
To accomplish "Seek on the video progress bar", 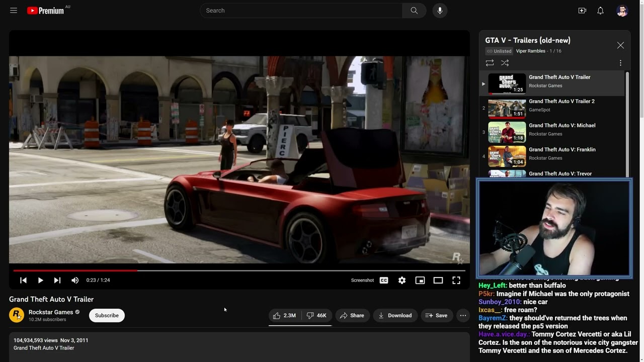I will point(239,270).
